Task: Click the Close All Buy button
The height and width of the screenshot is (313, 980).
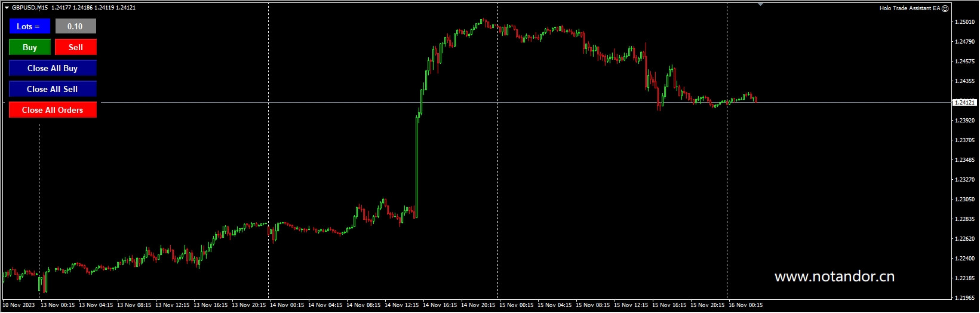Action: [53, 68]
